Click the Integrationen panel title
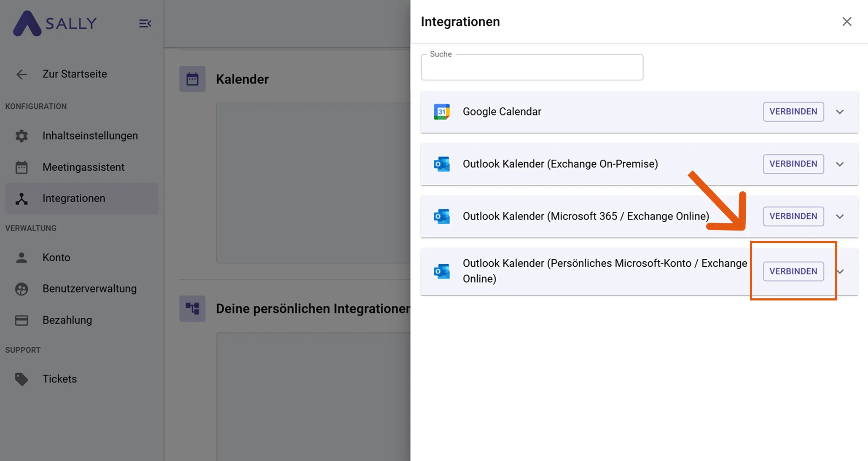 coord(460,21)
